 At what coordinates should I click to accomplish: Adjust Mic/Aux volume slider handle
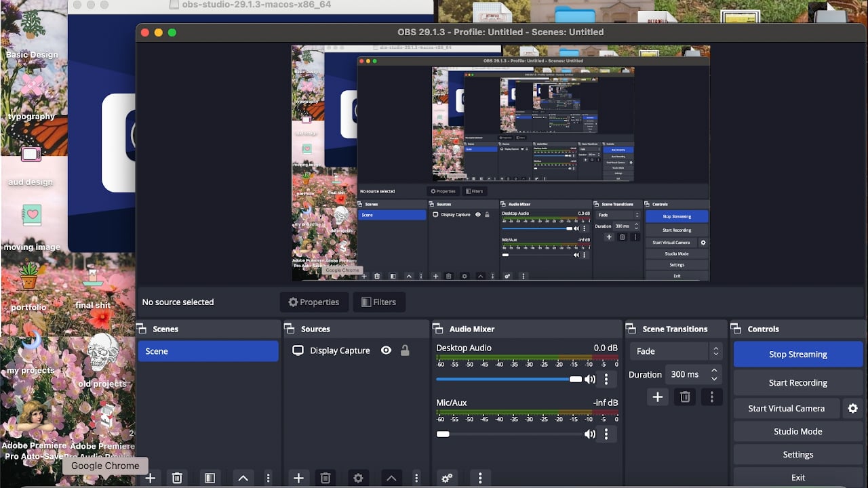[443, 434]
